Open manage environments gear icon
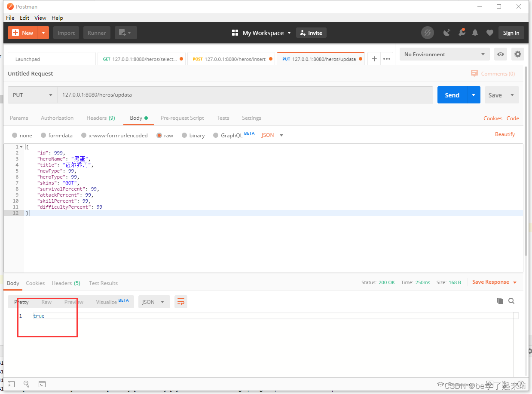 coord(517,55)
